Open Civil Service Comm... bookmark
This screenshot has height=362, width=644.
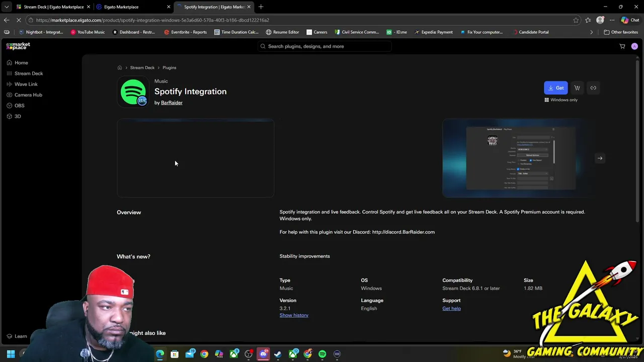[356, 32]
